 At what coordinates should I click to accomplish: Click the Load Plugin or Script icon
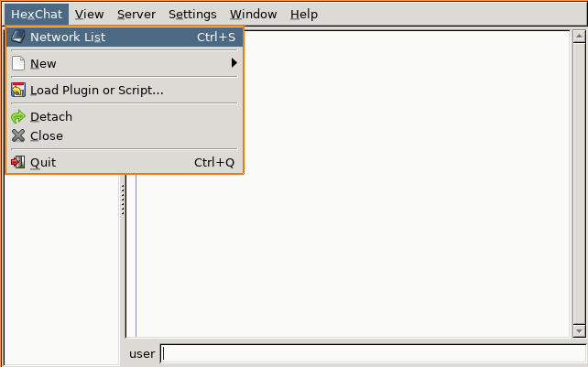point(17,91)
